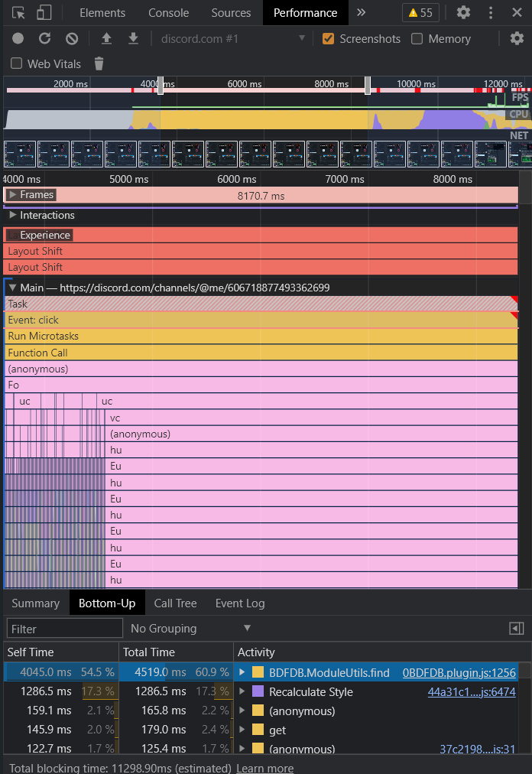Viewport: 532px width, 774px height.
Task: Click the trash collect garbage icon
Action: [99, 63]
